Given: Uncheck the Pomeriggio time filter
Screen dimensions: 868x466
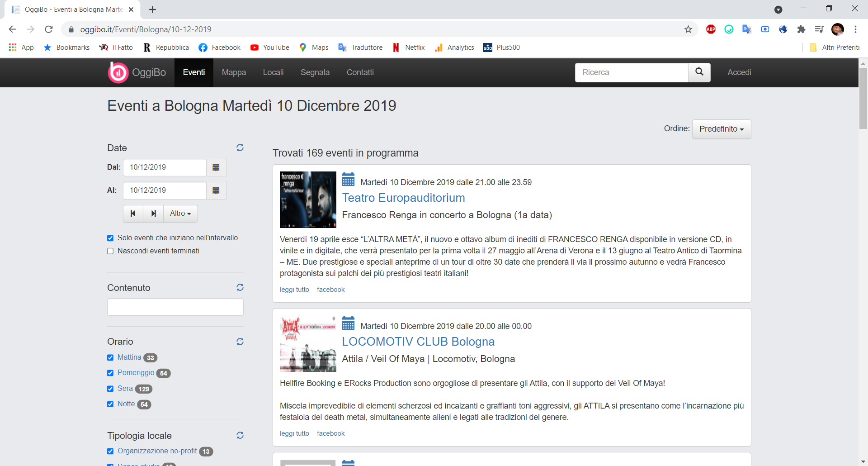Looking at the screenshot, I should tap(110, 373).
